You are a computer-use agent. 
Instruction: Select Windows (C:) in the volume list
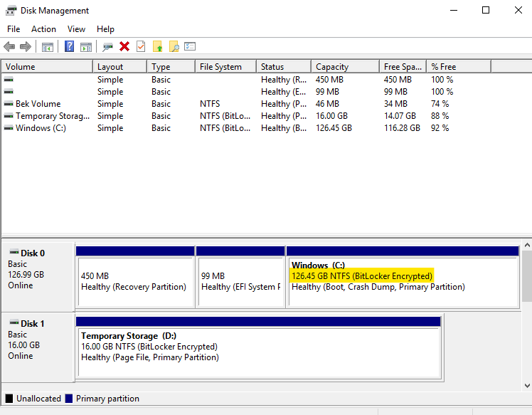point(43,128)
